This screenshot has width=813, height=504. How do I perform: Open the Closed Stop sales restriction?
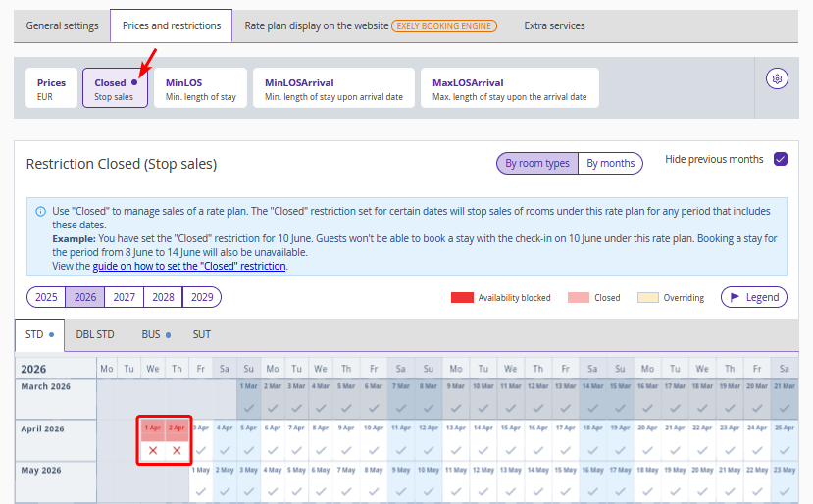115,89
